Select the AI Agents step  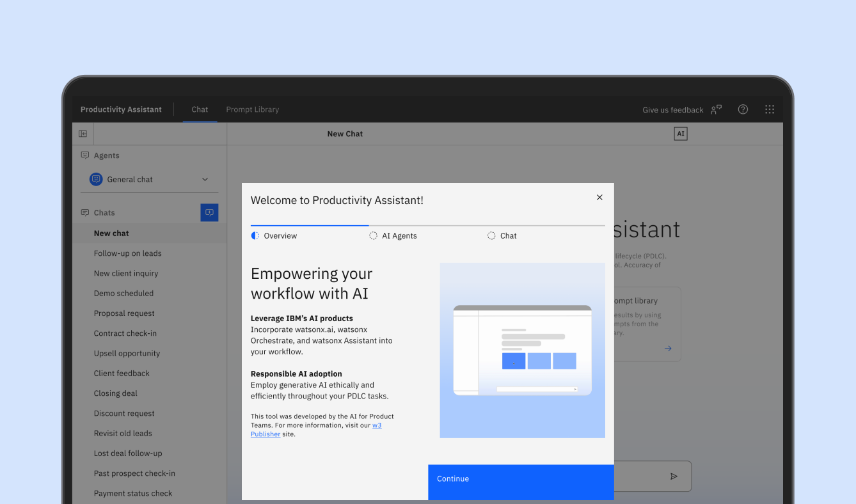point(393,236)
